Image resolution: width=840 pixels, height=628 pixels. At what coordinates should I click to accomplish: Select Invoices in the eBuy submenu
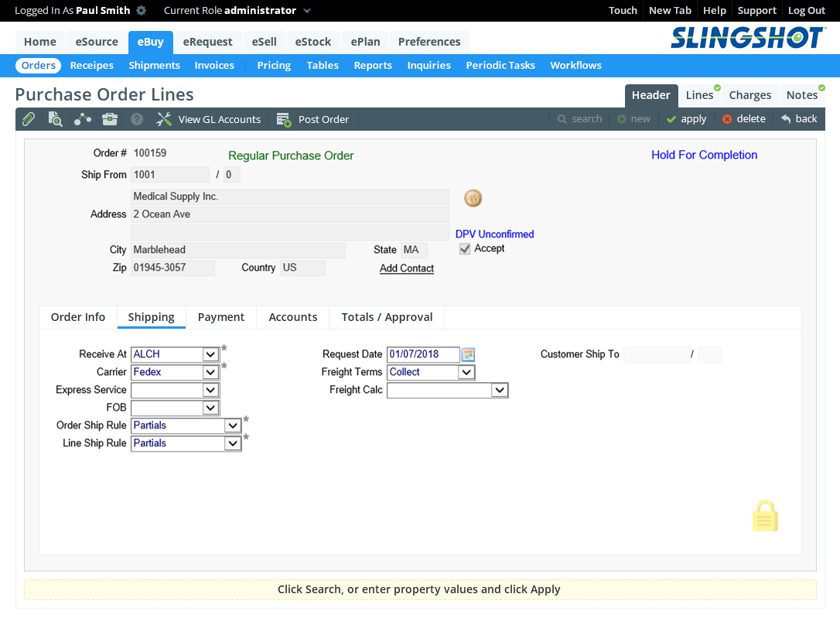214,66
